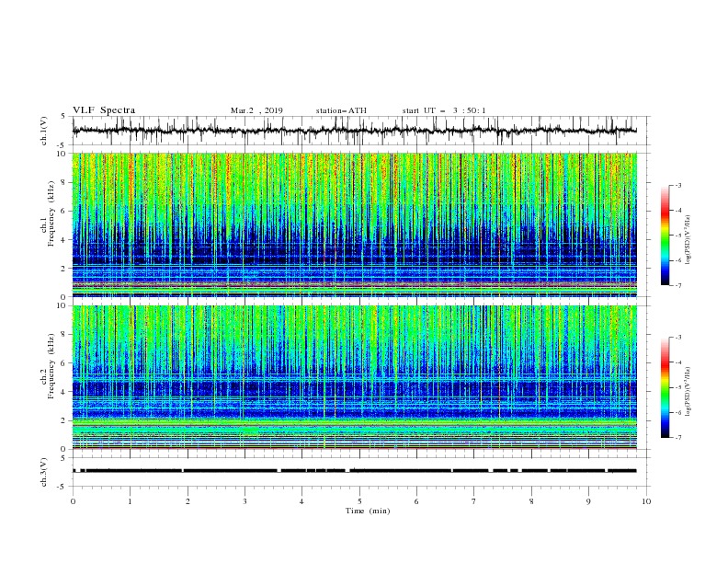Click the 'station=ATH' label

pyautogui.click(x=341, y=110)
